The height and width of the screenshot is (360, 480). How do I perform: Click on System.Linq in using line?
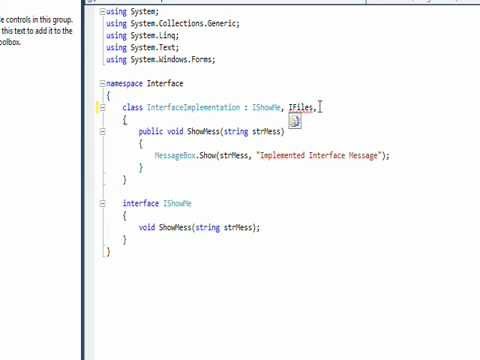tap(153, 36)
